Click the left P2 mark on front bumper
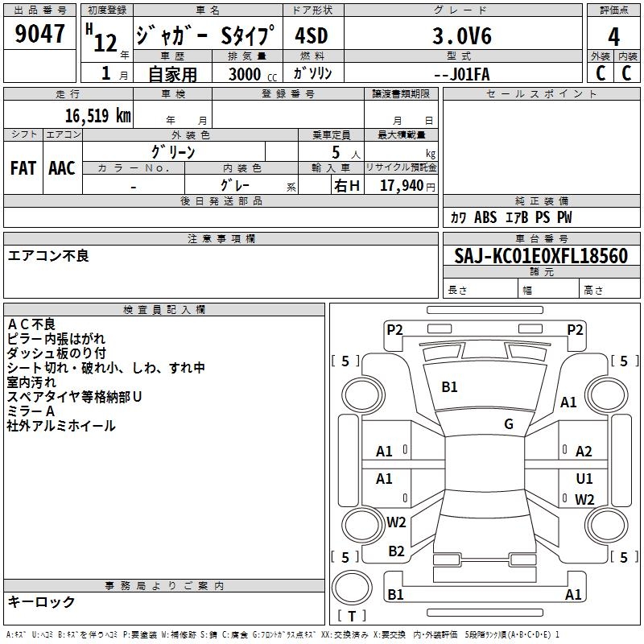644x644 pixels. click(x=394, y=330)
